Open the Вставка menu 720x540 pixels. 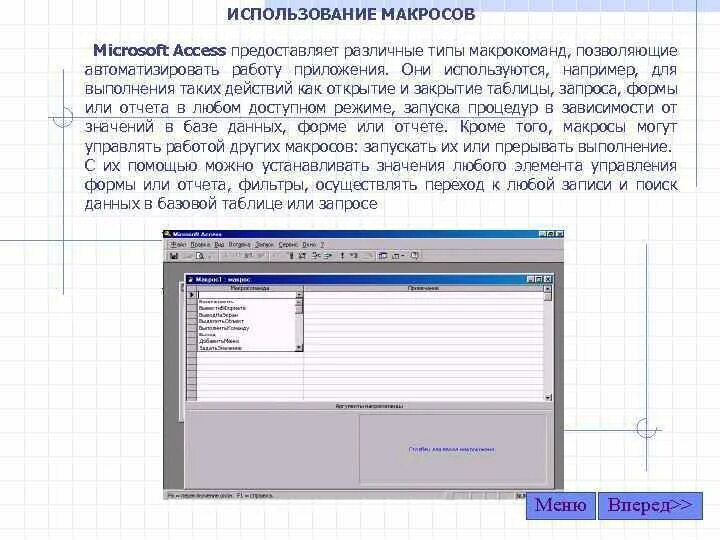[x=239, y=245]
